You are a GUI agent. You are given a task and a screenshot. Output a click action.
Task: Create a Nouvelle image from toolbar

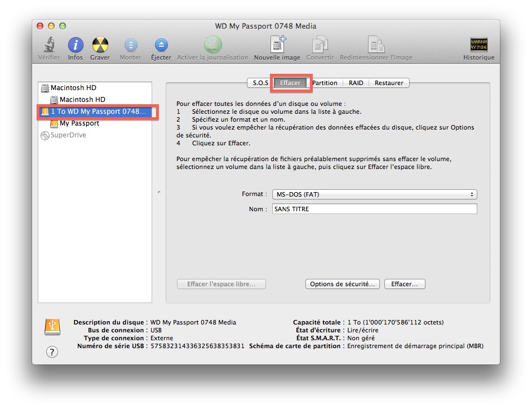(x=277, y=45)
